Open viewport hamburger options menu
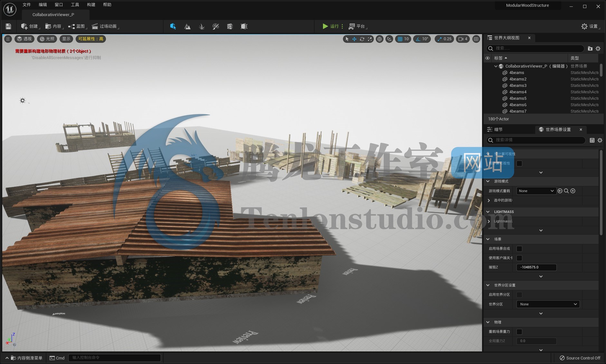 pyautogui.click(x=8, y=39)
